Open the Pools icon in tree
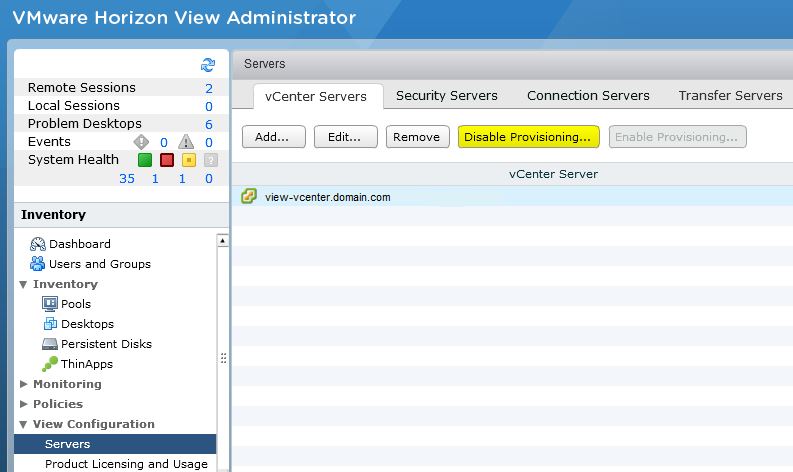The height and width of the screenshot is (472, 793). tap(50, 304)
